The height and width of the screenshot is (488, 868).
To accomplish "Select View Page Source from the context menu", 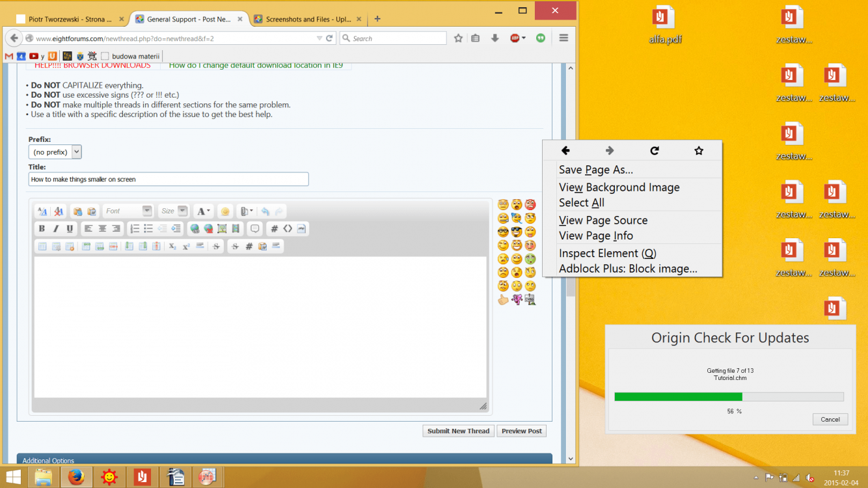I will [x=603, y=220].
